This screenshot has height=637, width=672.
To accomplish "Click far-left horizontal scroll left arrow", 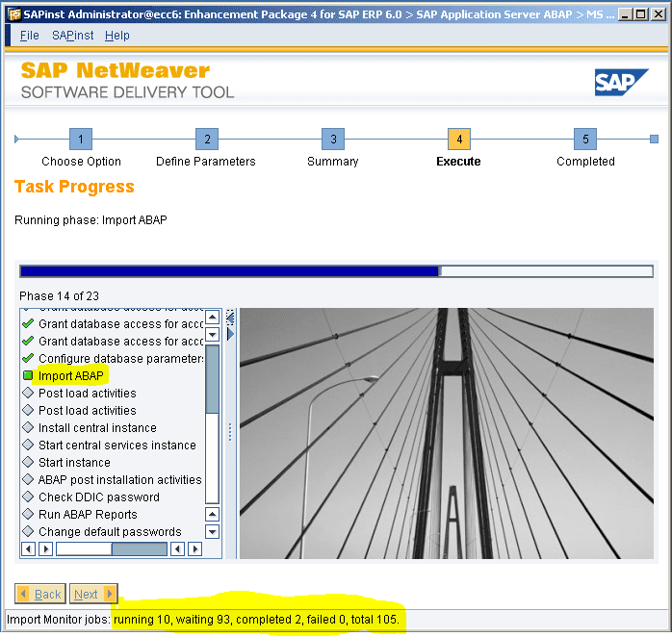I will tap(28, 548).
